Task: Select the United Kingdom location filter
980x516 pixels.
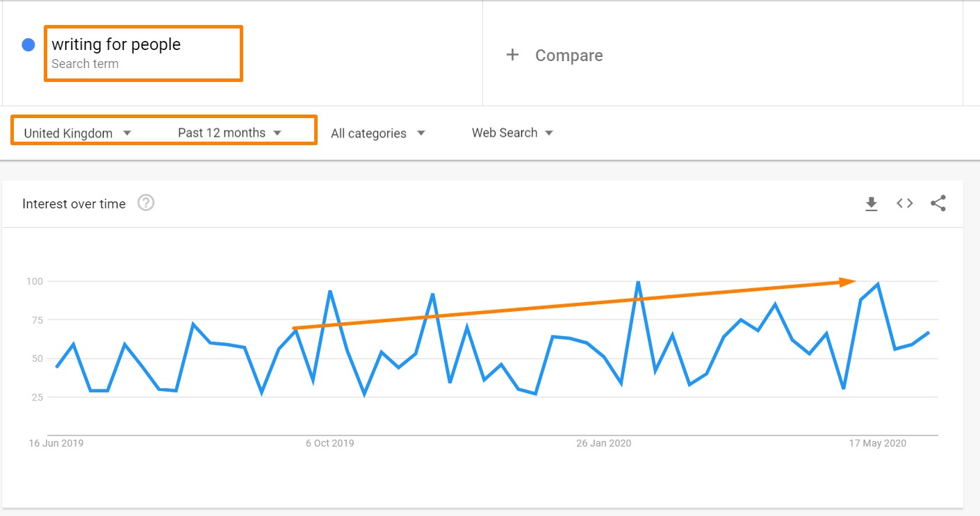Action: coord(68,133)
